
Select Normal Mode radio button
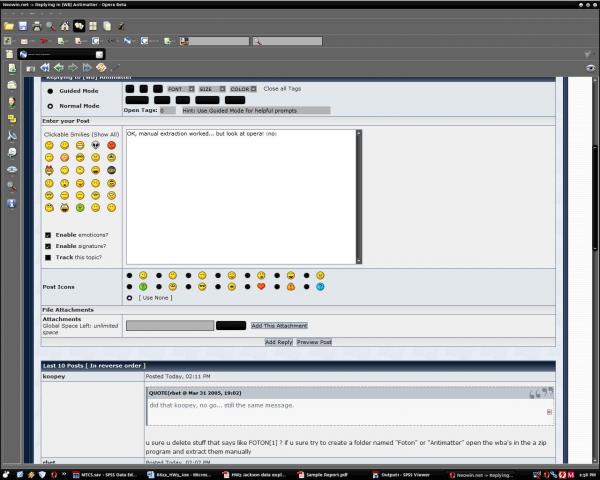pyautogui.click(x=50, y=106)
